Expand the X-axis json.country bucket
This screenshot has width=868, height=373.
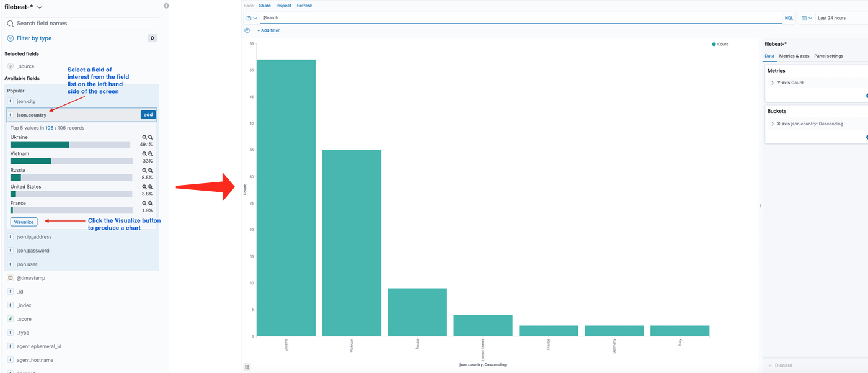pos(773,124)
